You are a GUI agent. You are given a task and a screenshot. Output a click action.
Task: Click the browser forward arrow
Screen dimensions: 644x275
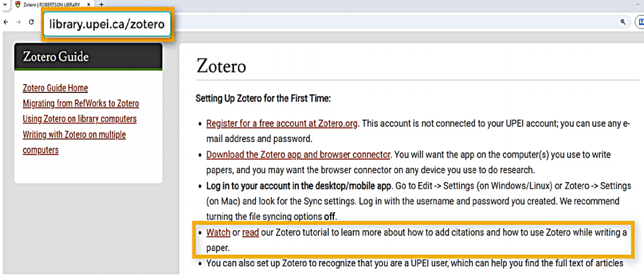click(x=18, y=21)
